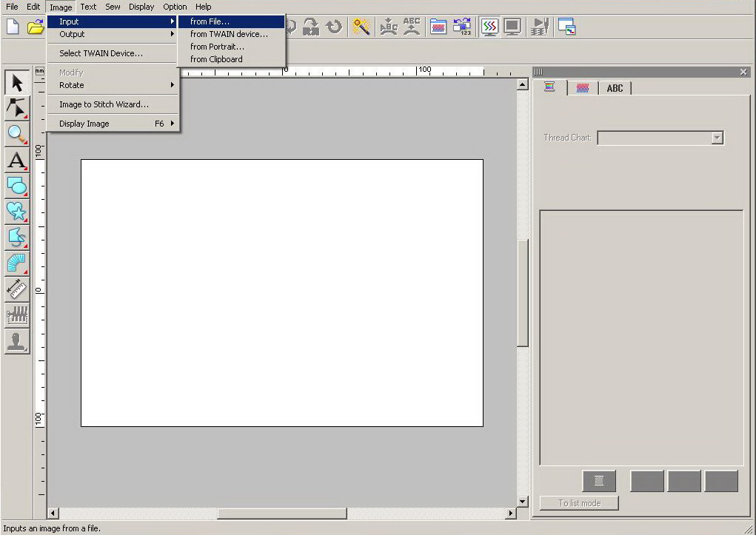Toggle the gray realistic view monitor button
Image resolution: width=756 pixels, height=535 pixels.
click(512, 27)
